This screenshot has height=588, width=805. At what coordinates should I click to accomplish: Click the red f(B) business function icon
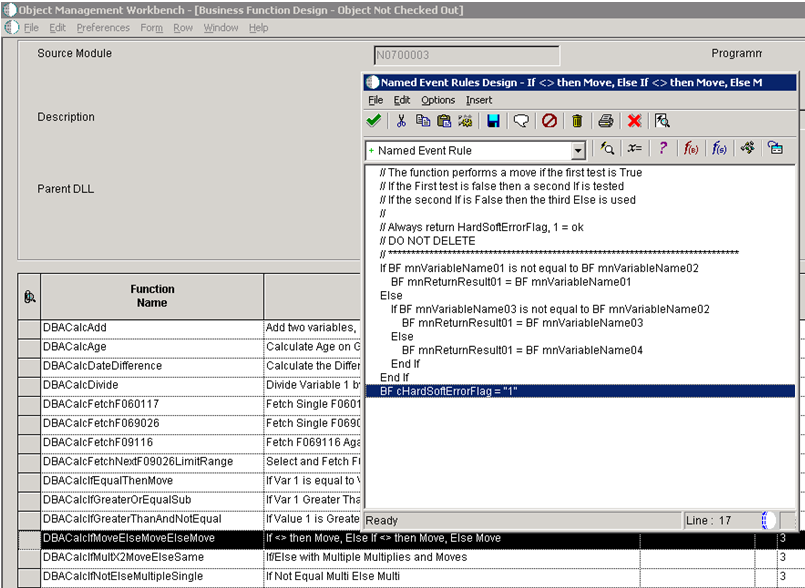(691, 148)
